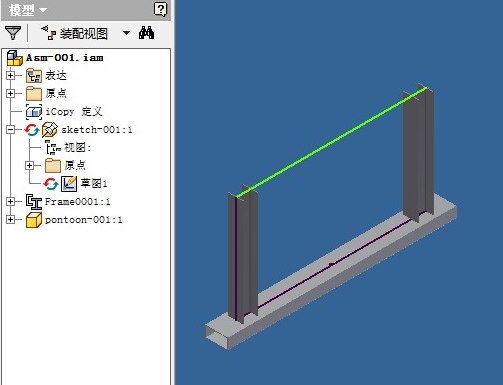Click the 表达 representations folder icon
Screen dimensions: 503x385
(34, 76)
